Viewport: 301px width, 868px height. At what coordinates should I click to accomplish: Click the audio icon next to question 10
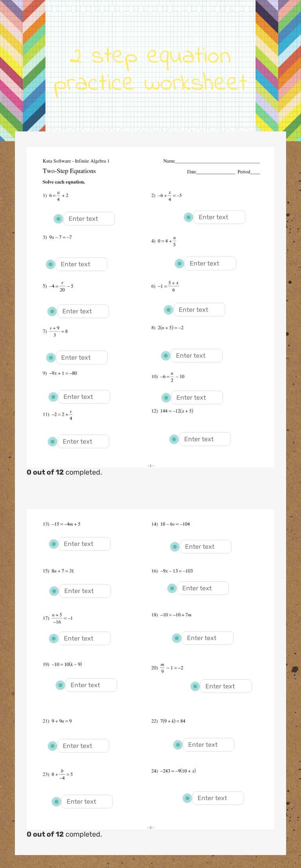tap(166, 397)
